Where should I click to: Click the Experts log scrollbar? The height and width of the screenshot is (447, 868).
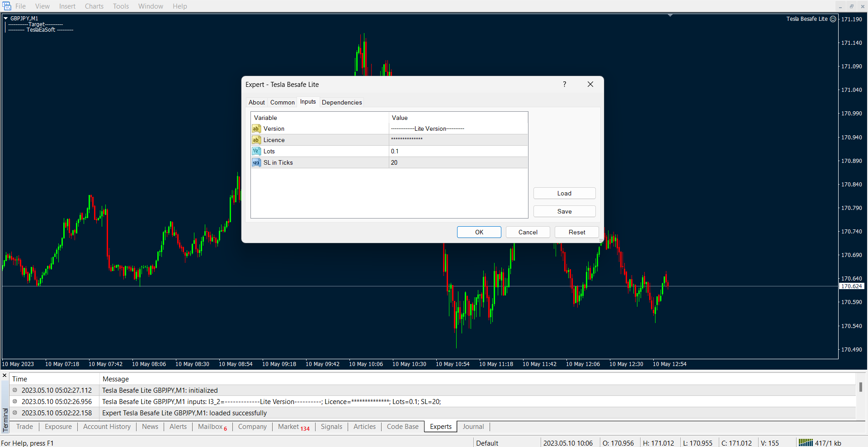point(860,387)
